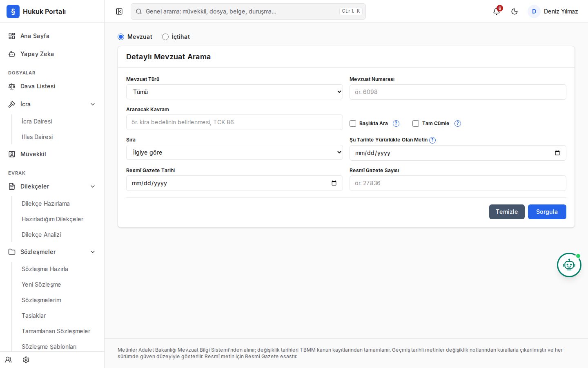Open Yapay Zeka from sidebar

coord(52,54)
